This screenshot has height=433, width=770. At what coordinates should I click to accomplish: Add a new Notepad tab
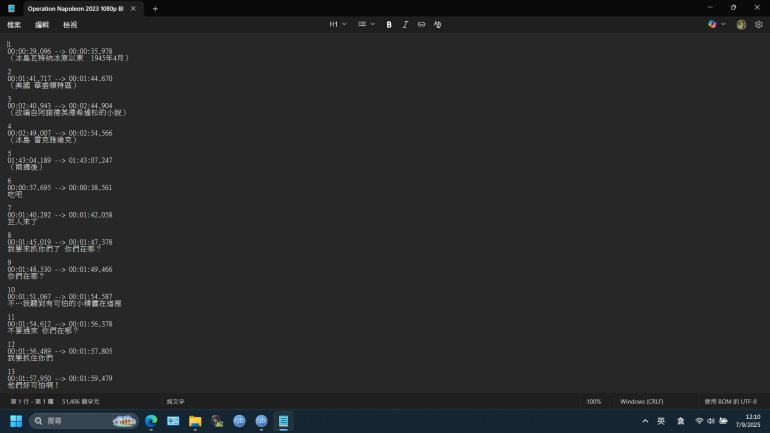click(155, 8)
